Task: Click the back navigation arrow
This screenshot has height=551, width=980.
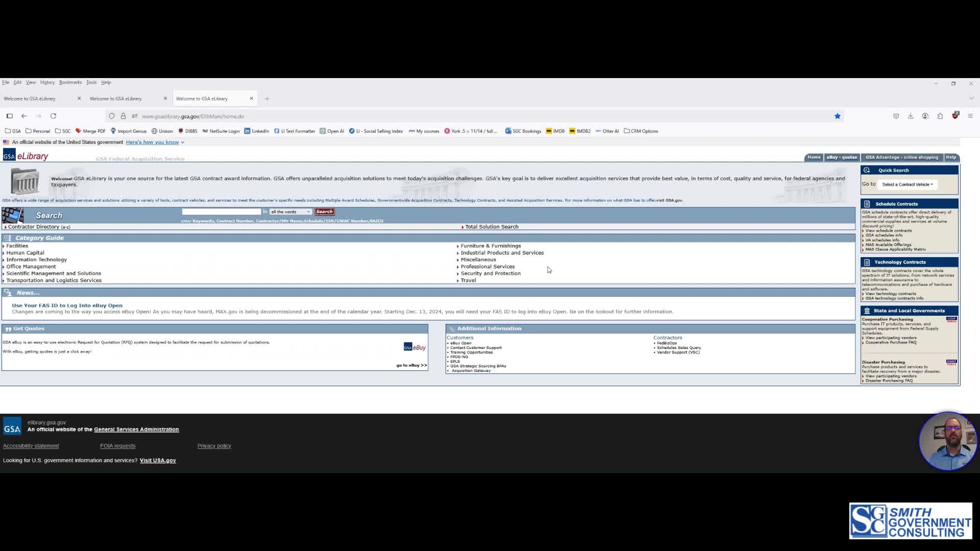Action: (24, 116)
